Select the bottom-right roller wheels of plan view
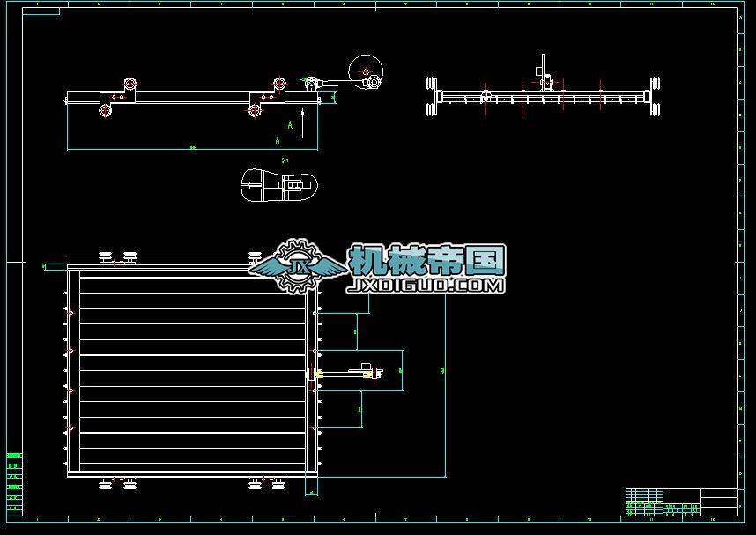Screen dimensions: 756x535 pos(266,483)
